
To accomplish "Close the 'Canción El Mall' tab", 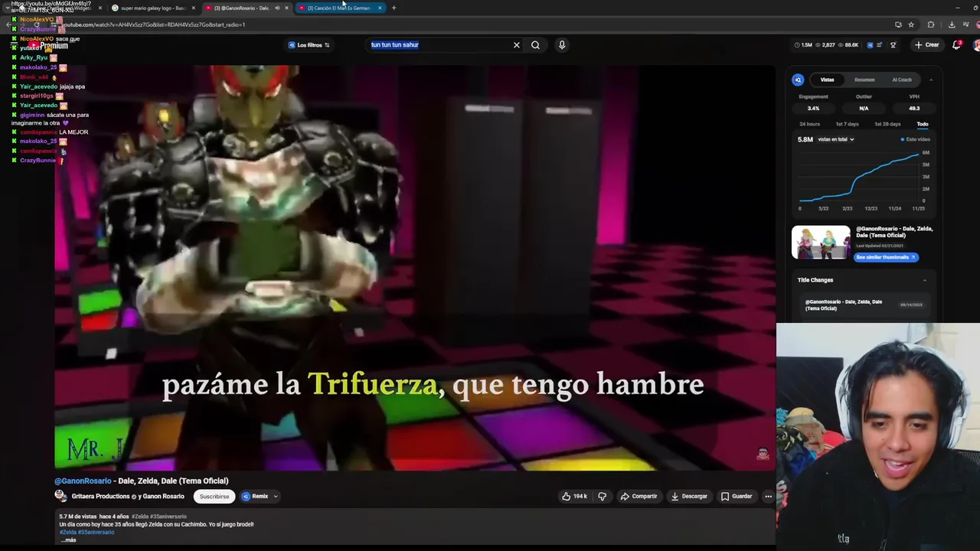I will pyautogui.click(x=380, y=8).
